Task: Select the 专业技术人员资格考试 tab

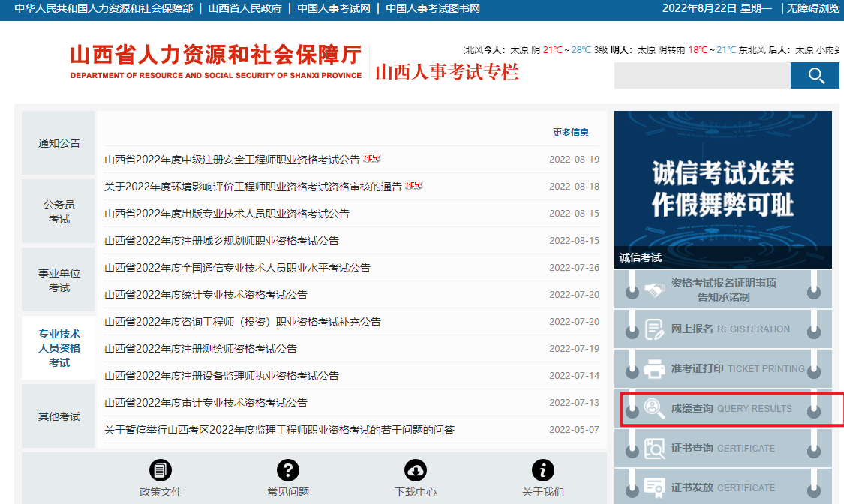Action: point(59,348)
